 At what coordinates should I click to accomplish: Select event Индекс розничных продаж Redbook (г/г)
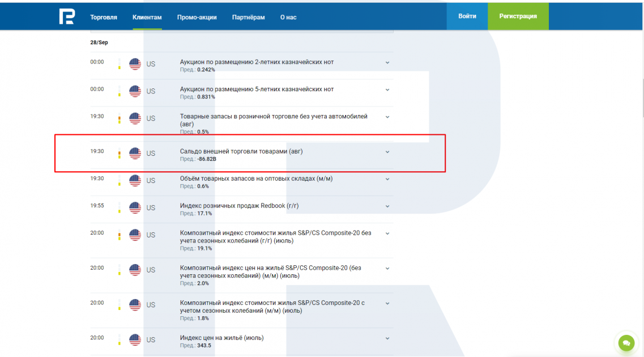(239, 206)
